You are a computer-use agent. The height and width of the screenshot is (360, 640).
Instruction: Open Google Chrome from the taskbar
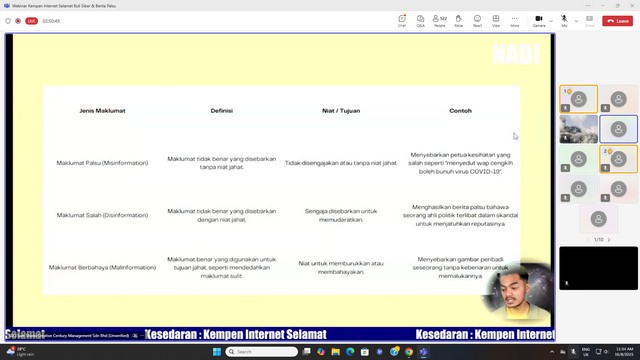(x=409, y=352)
